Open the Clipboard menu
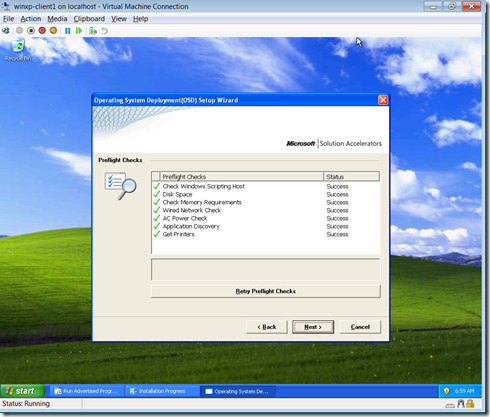This screenshot has width=490, height=417. (x=89, y=19)
